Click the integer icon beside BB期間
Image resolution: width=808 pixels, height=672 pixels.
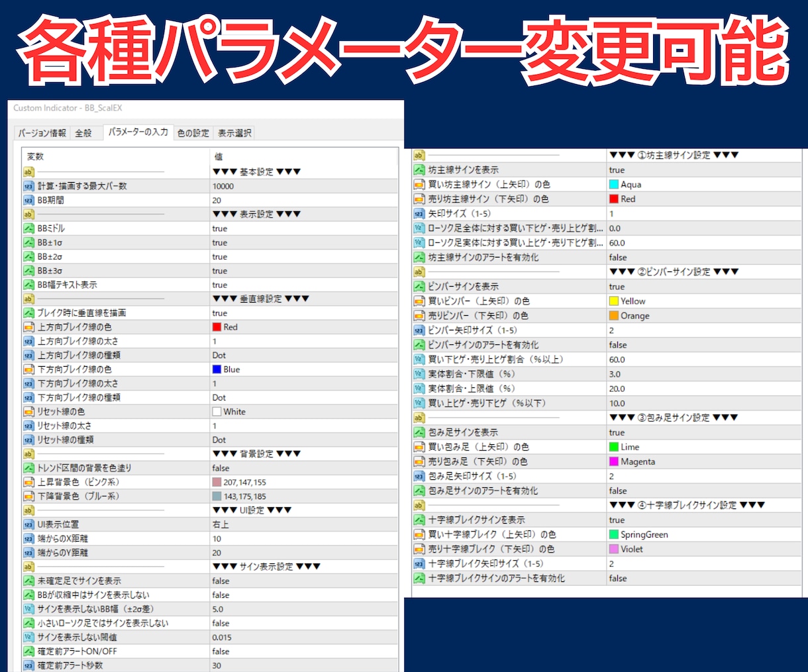[x=28, y=200]
